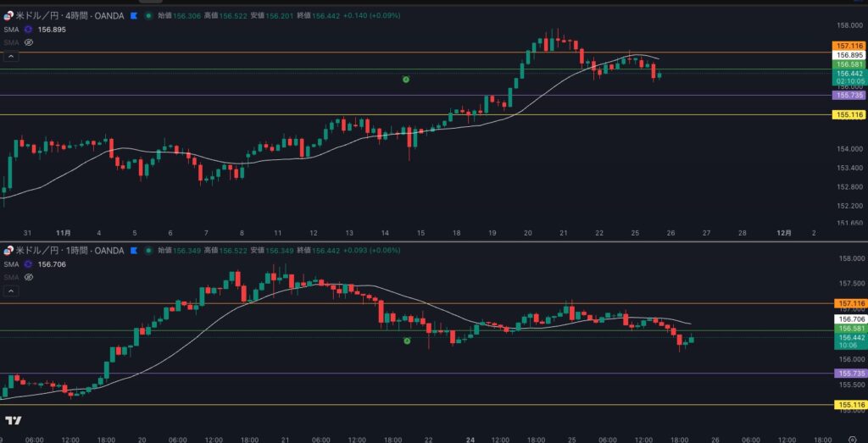Click the flag icon on the 1-hour chart

[x=133, y=251]
